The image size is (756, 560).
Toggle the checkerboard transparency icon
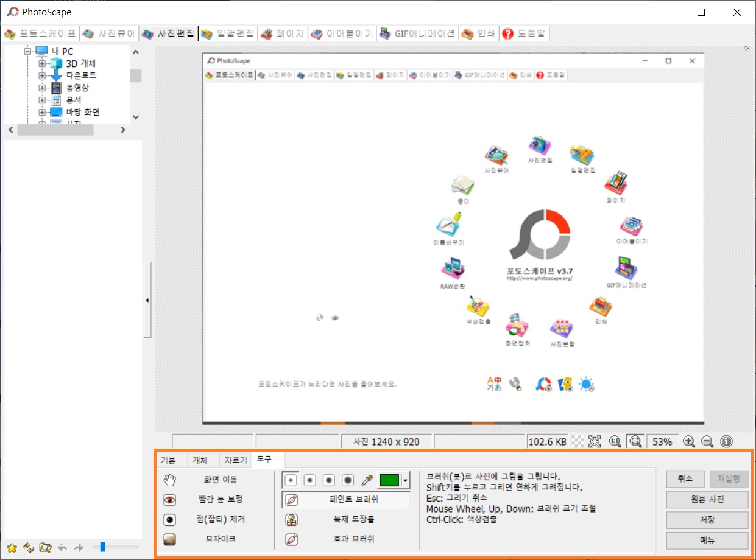point(578,441)
